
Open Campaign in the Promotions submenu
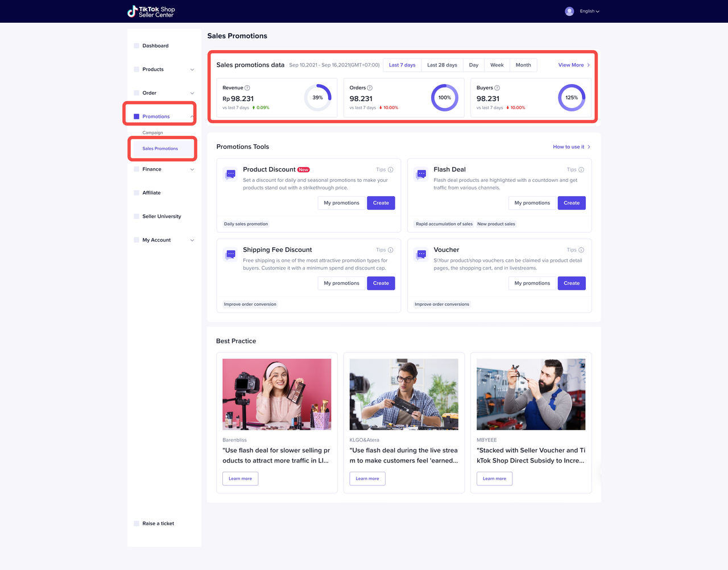point(152,133)
